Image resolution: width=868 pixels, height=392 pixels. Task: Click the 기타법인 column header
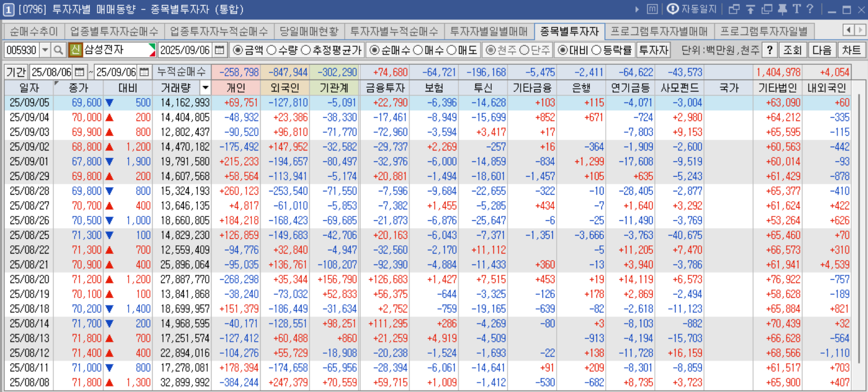[777, 88]
